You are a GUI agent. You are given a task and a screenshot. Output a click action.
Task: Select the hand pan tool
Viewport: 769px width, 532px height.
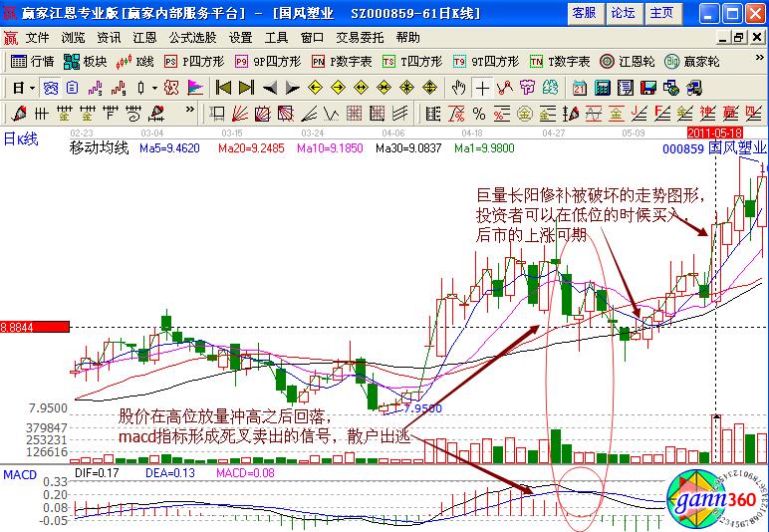coord(457,87)
